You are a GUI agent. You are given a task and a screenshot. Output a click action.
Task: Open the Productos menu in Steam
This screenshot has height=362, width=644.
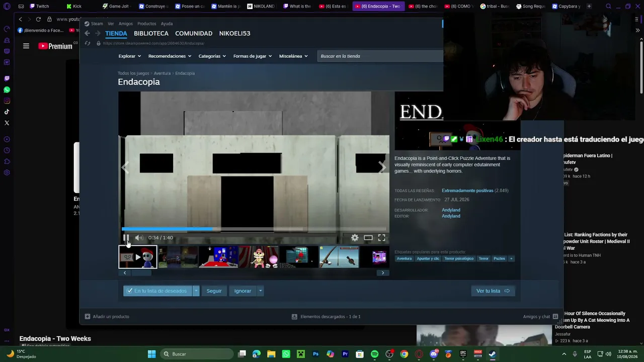147,24
